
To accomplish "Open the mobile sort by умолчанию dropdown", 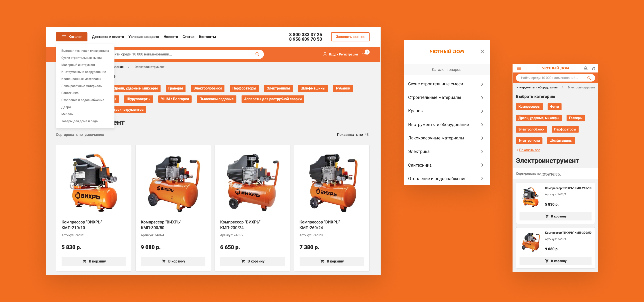I will click(x=551, y=174).
